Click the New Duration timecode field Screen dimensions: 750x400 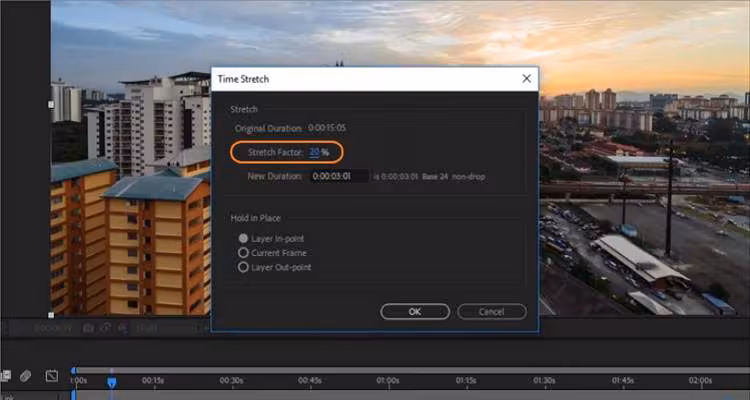pos(339,176)
